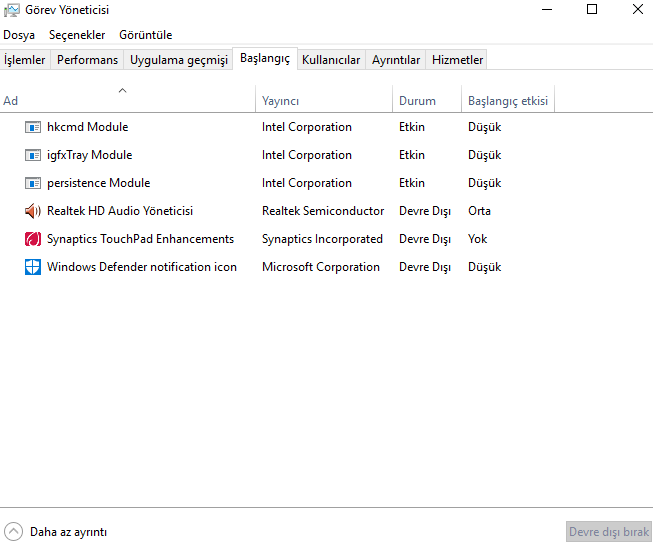
Task: Open the Seçenekler menu
Action: [x=77, y=35]
